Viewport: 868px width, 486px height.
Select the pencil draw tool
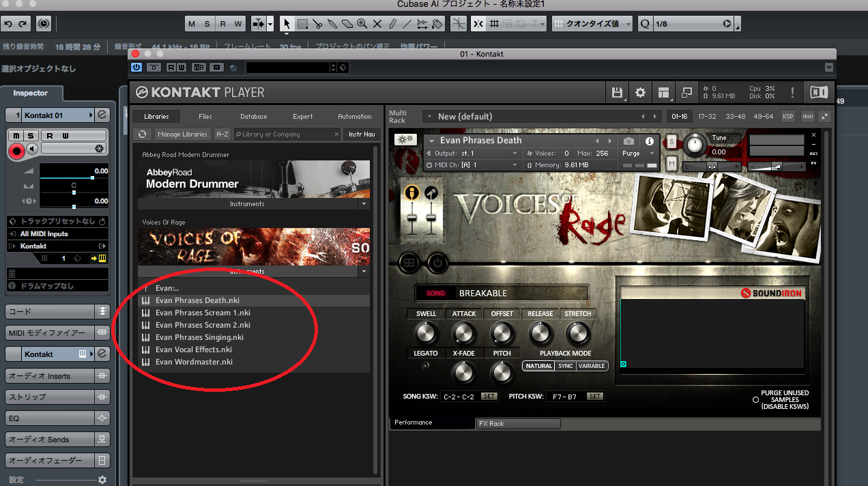point(392,24)
